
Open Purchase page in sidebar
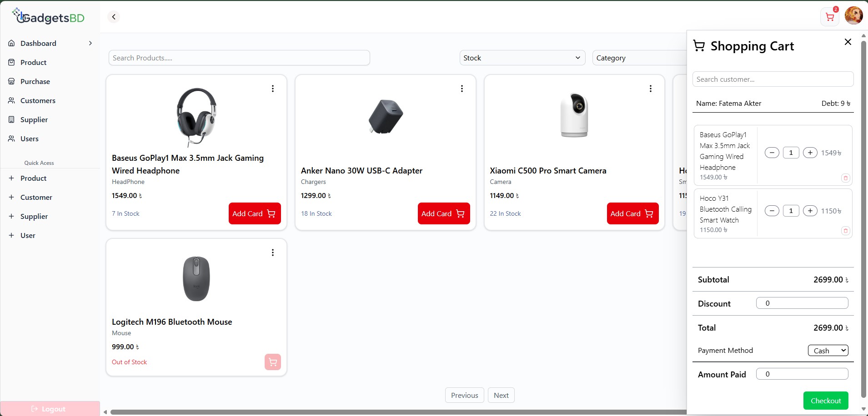(x=35, y=81)
